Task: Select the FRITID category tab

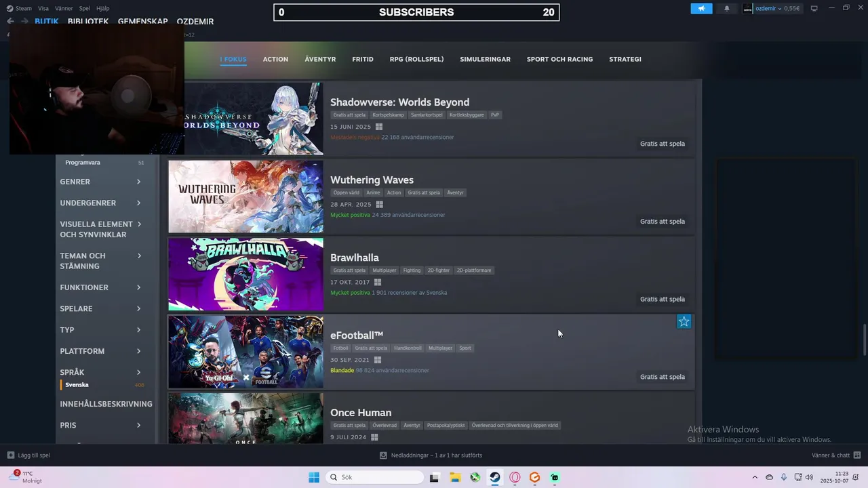Action: [x=363, y=59]
